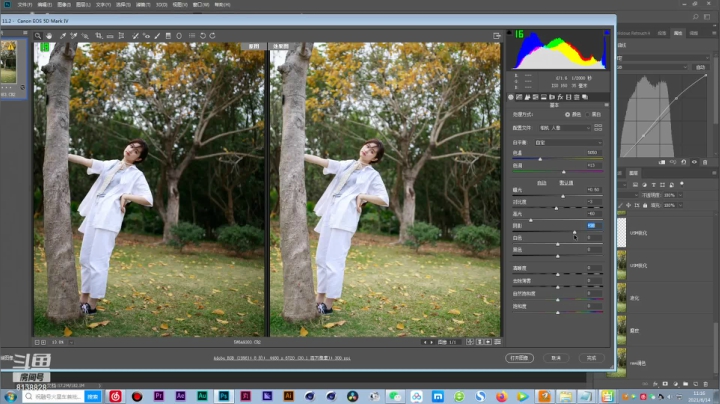Click 自动 auto button in Curves properties
This screenshot has height=404, width=720.
(x=700, y=67)
